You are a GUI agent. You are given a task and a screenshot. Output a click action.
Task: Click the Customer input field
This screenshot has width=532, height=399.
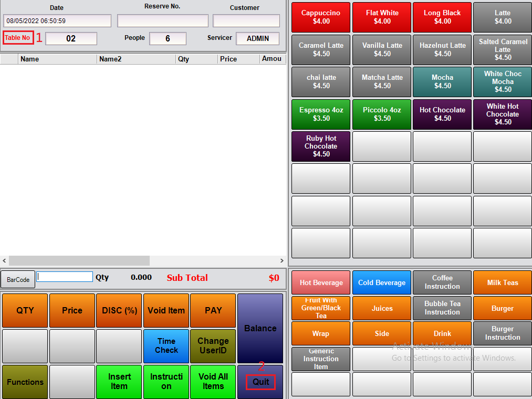click(246, 20)
